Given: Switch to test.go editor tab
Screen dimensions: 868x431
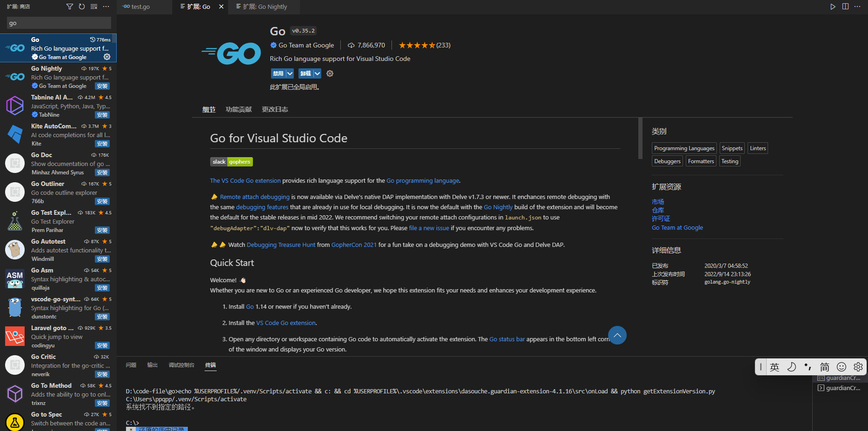Looking at the screenshot, I should (x=145, y=7).
